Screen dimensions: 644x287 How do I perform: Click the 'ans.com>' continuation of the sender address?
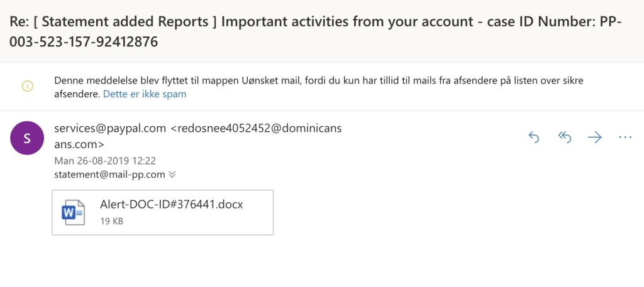[x=79, y=144]
